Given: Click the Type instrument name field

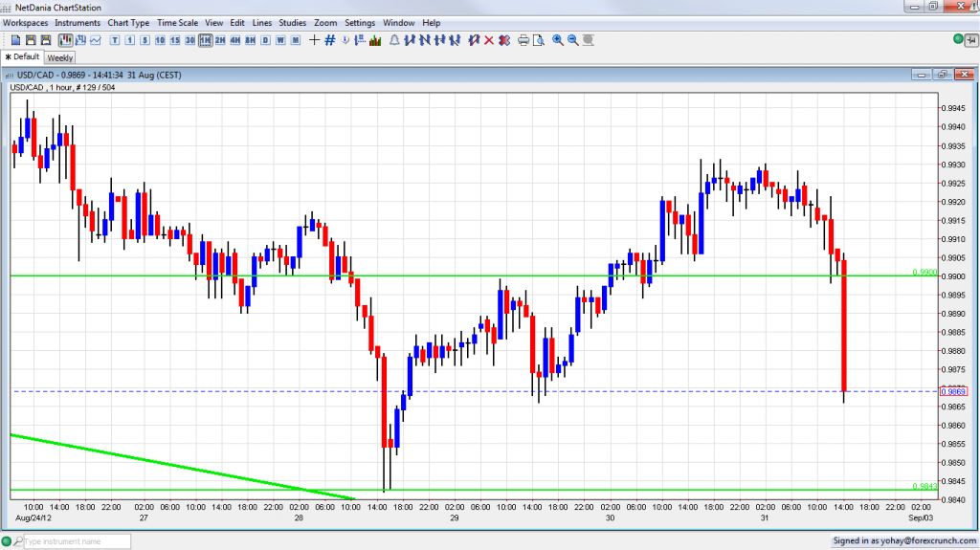Looking at the screenshot, I should [77, 541].
